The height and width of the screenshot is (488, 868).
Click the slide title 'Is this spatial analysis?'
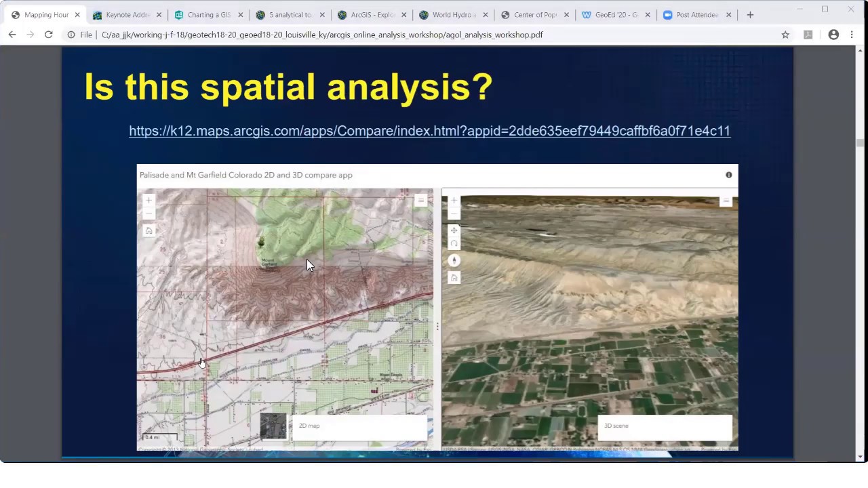288,87
